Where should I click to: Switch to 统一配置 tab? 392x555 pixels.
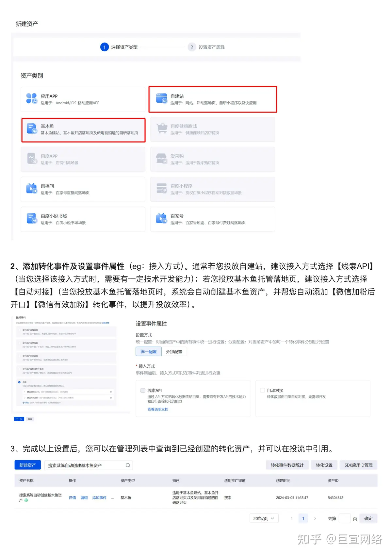[x=149, y=352]
